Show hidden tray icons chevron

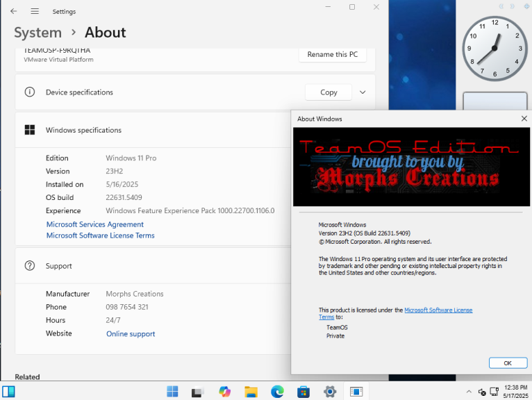coord(469,392)
